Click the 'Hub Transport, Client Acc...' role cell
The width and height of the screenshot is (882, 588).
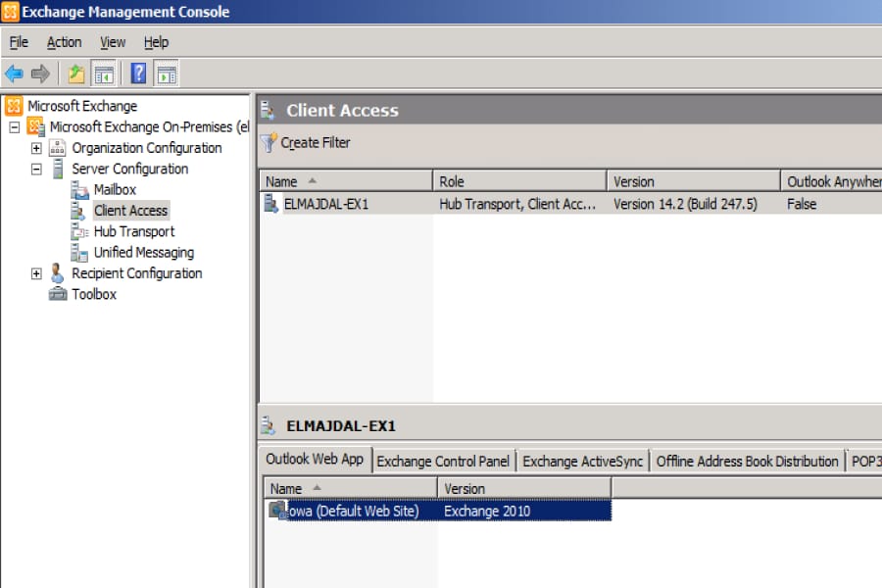point(517,204)
